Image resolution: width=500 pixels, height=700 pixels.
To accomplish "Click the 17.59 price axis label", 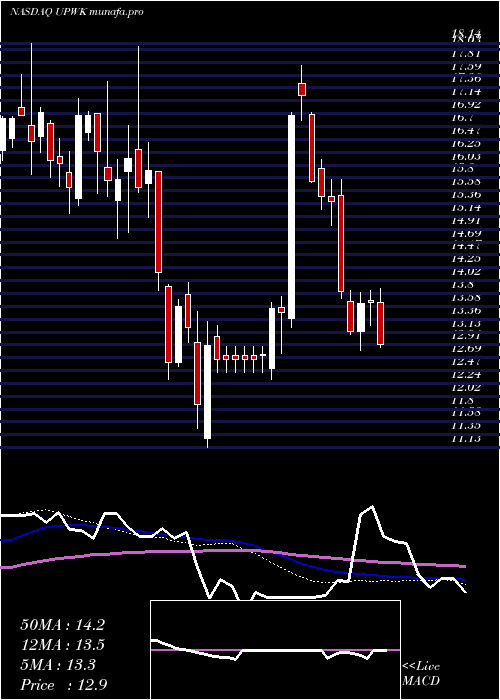I will (466, 67).
